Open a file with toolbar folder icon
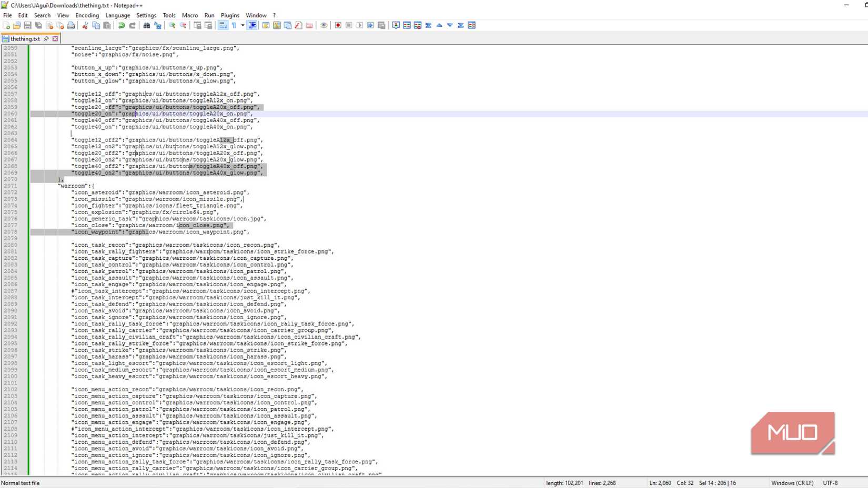The image size is (868, 488). [17, 25]
